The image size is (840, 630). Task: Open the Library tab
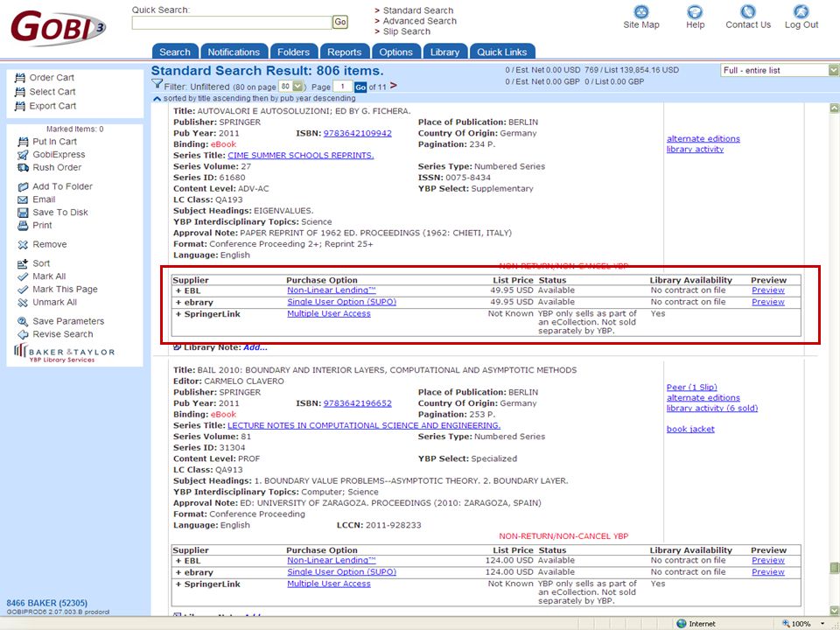(444, 52)
